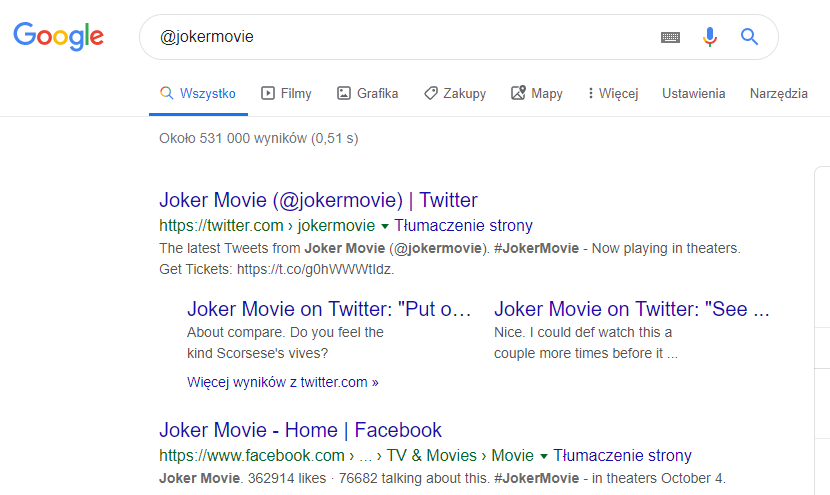Open the "See ..." Twitter sublink
The image size is (830, 495).
(x=632, y=309)
